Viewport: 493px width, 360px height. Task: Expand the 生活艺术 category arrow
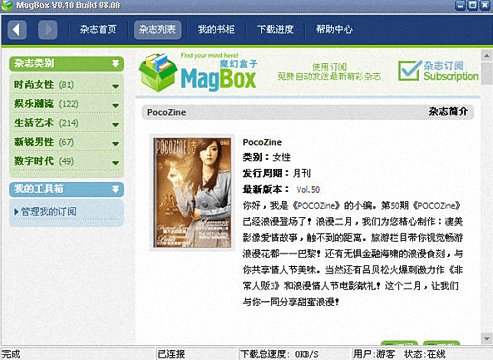tap(116, 125)
